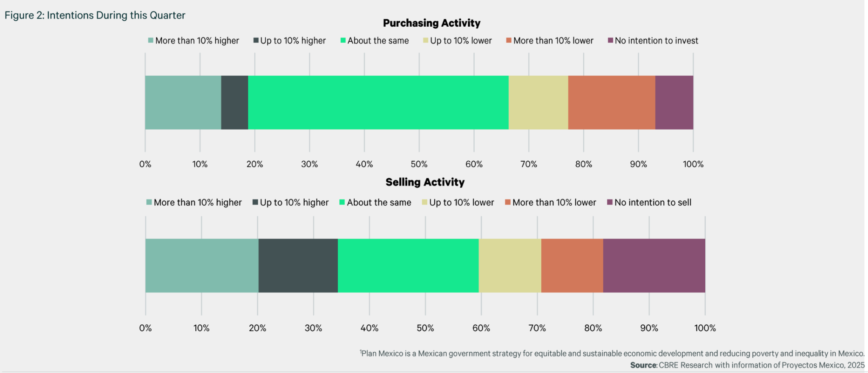Select the bright green Purchasing Activity bar segment

click(x=378, y=102)
